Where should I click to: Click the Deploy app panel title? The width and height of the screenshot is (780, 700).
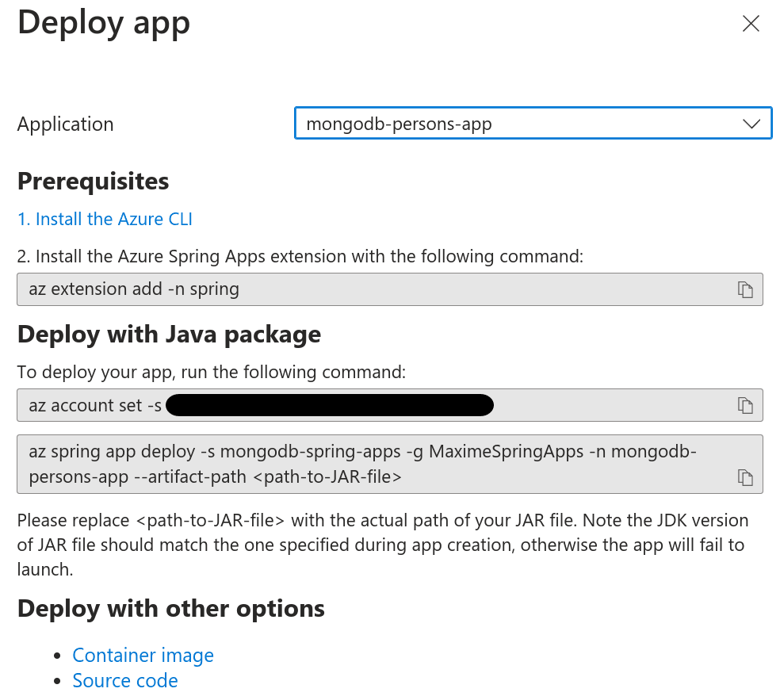point(104,22)
